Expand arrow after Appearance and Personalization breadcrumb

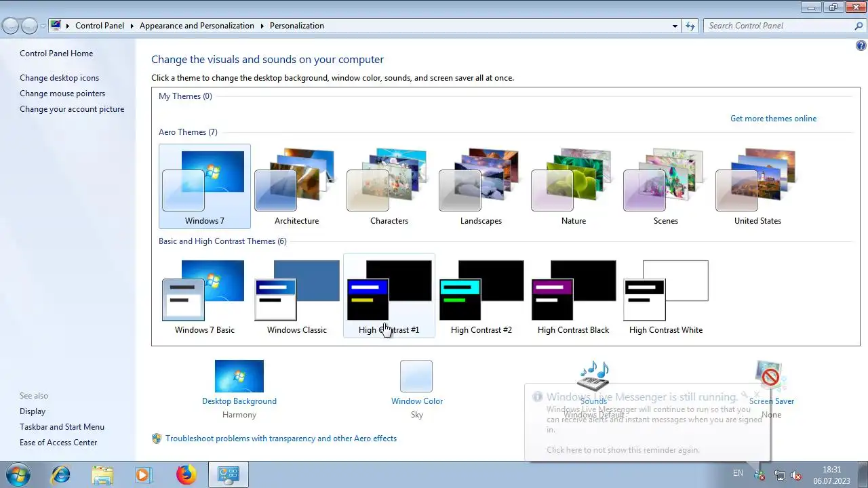click(262, 26)
